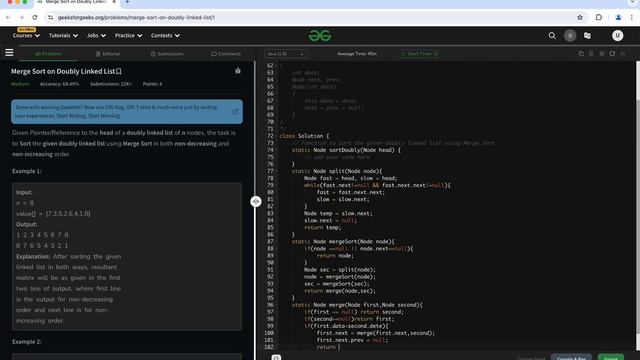Close the Merge Sort browser tab

point(114,2)
